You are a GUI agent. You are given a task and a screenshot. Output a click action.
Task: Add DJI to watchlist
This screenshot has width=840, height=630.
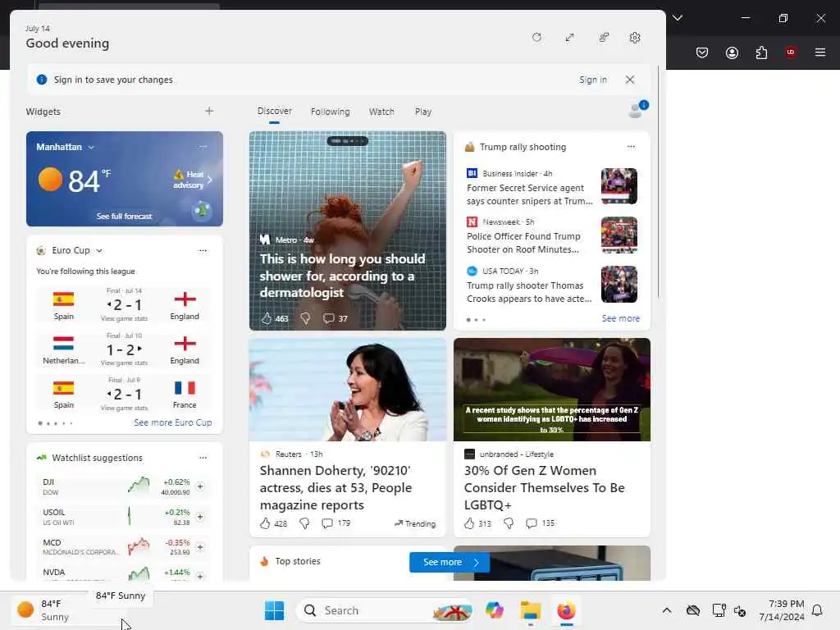tap(200, 486)
